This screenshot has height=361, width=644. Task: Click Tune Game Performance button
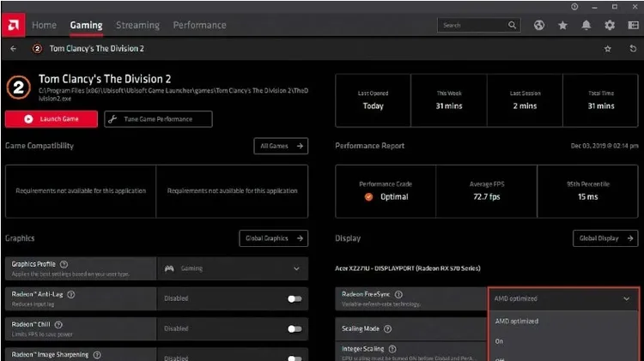pyautogui.click(x=158, y=119)
